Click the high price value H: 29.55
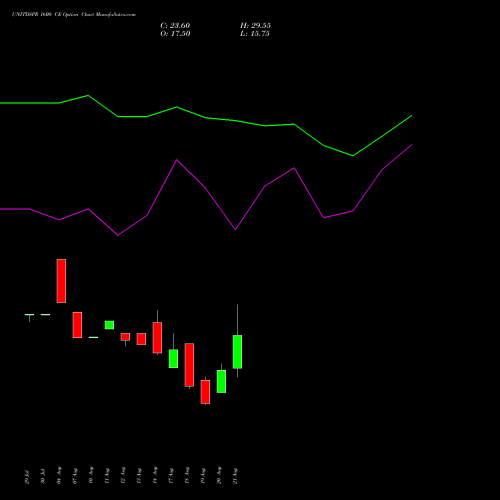 click(255, 26)
